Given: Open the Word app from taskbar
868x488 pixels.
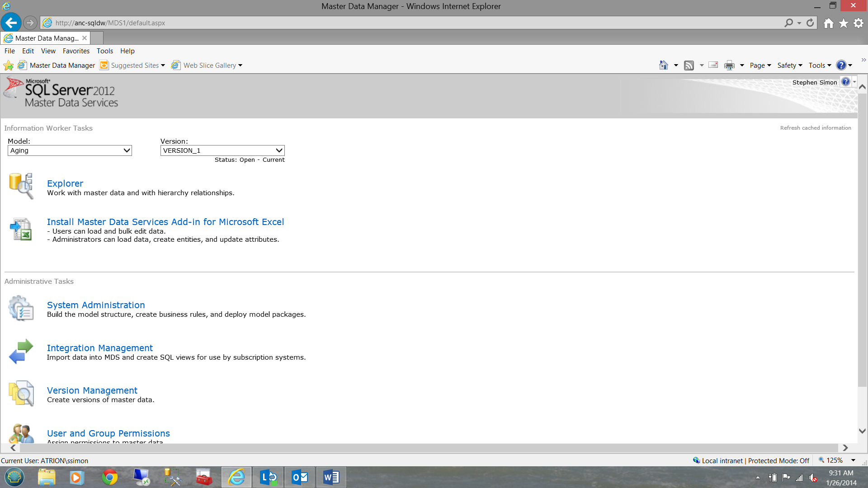Looking at the screenshot, I should (331, 477).
